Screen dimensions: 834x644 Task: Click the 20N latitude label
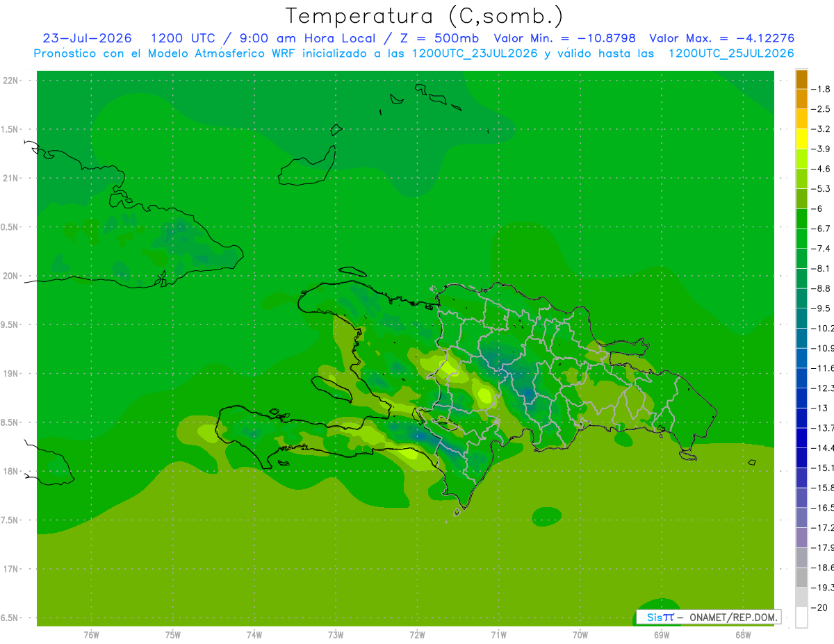(x=12, y=276)
